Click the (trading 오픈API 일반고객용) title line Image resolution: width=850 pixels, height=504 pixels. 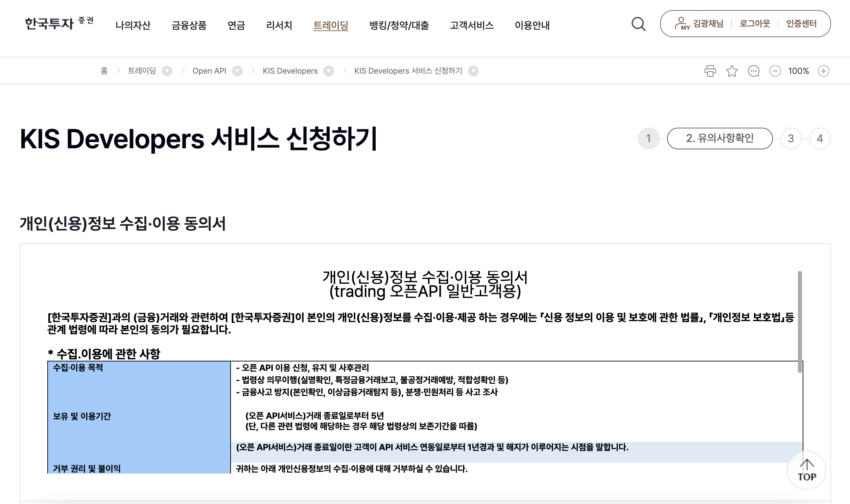pos(425,292)
